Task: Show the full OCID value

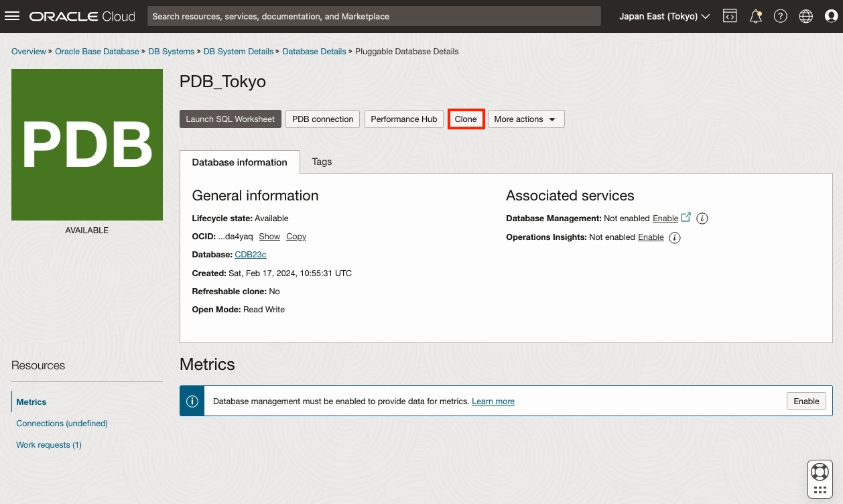Action: (269, 236)
